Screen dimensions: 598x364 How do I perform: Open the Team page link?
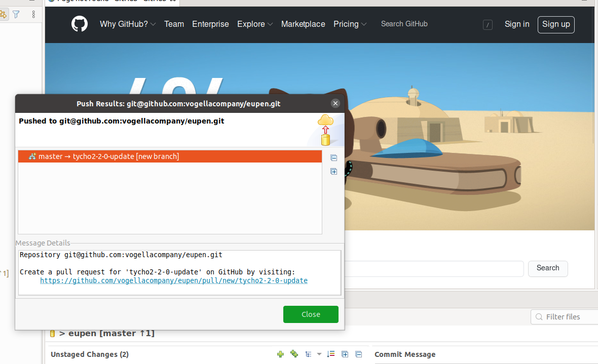click(x=174, y=24)
